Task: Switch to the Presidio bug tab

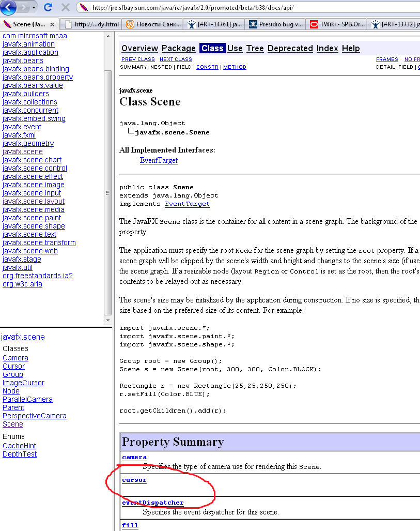Action: [x=276, y=24]
